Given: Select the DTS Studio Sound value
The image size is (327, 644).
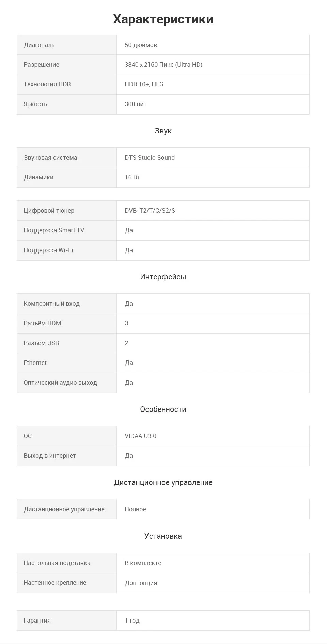Looking at the screenshot, I should coord(150,158).
